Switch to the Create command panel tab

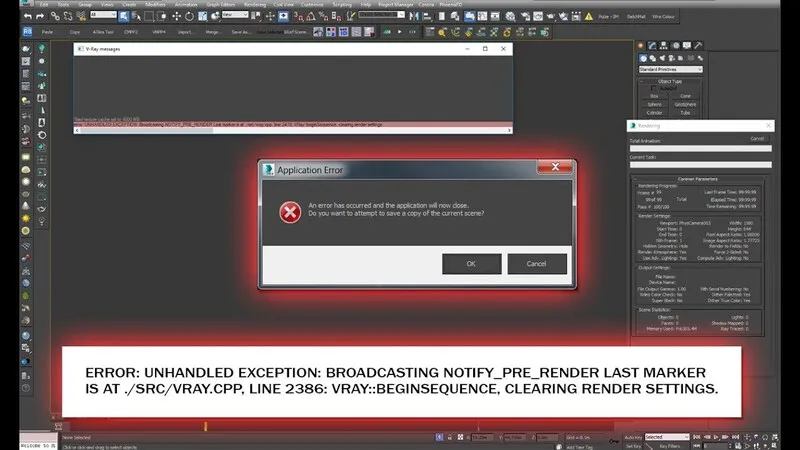641,45
